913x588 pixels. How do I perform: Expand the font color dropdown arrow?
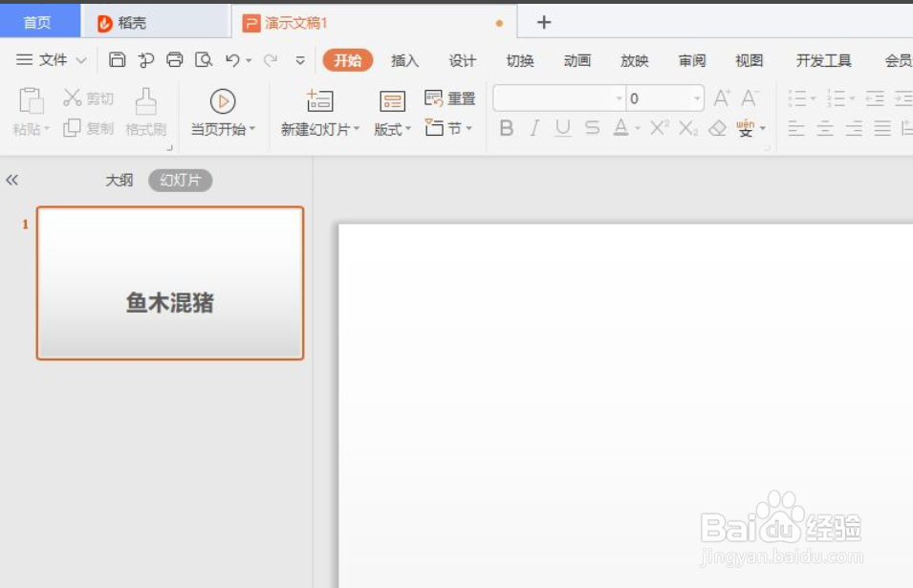point(635,129)
